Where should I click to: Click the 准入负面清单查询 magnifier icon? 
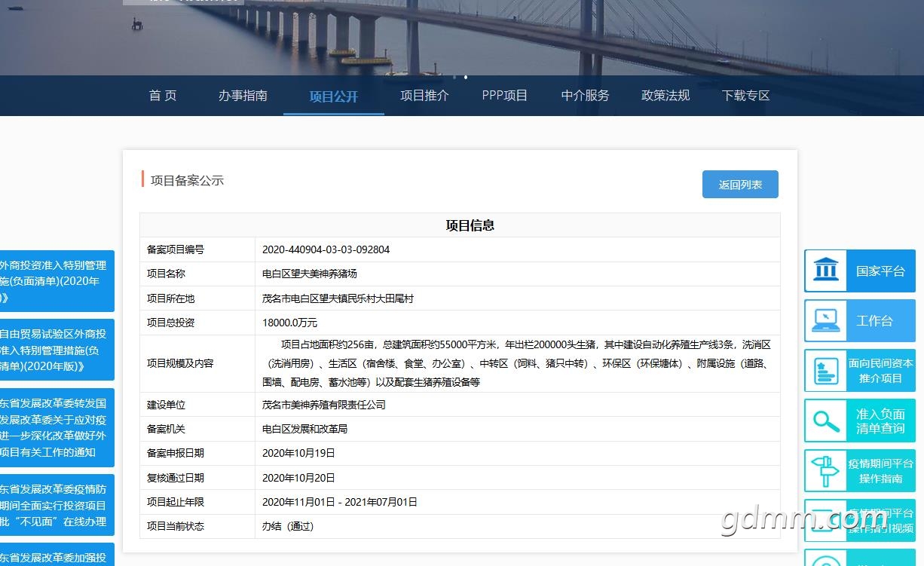click(x=827, y=421)
